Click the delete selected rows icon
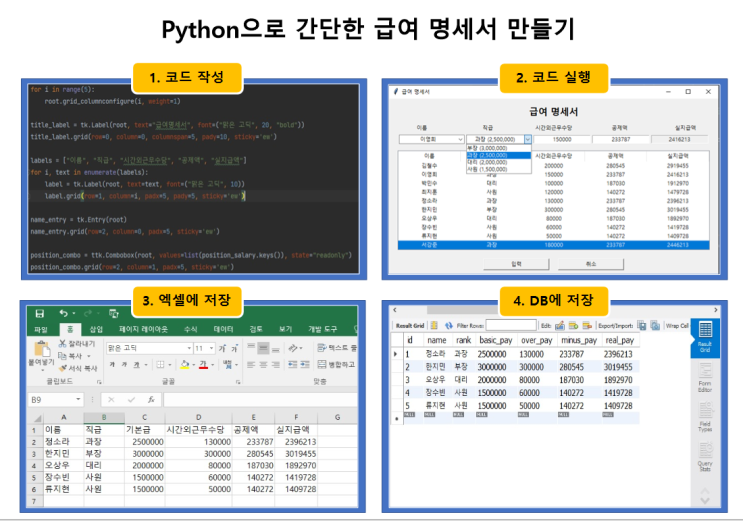Viewport: 743px width, 521px height. click(x=587, y=326)
